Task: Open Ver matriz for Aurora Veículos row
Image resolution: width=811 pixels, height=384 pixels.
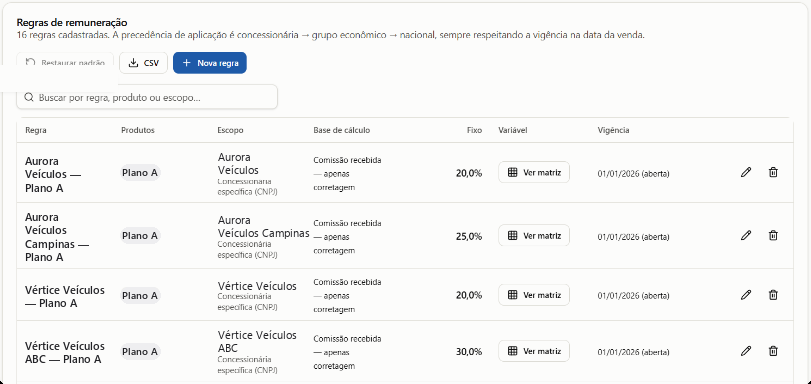Action: (534, 172)
